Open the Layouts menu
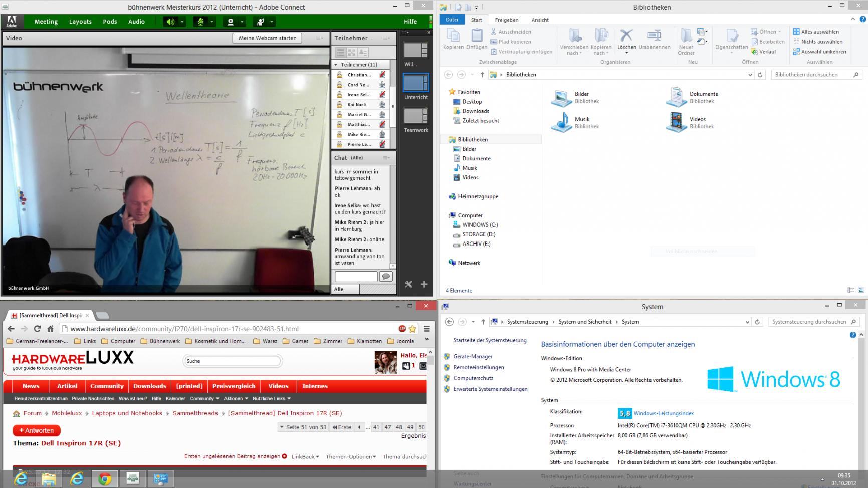 80,22
